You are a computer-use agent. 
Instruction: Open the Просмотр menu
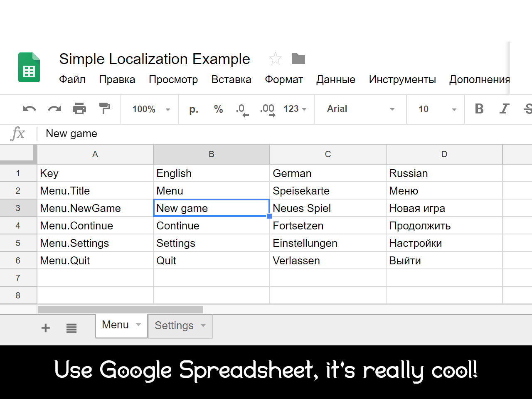173,79
